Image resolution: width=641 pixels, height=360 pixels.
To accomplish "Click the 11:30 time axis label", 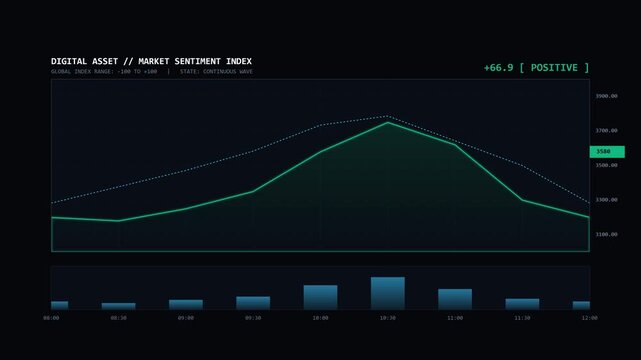I will coord(522,318).
